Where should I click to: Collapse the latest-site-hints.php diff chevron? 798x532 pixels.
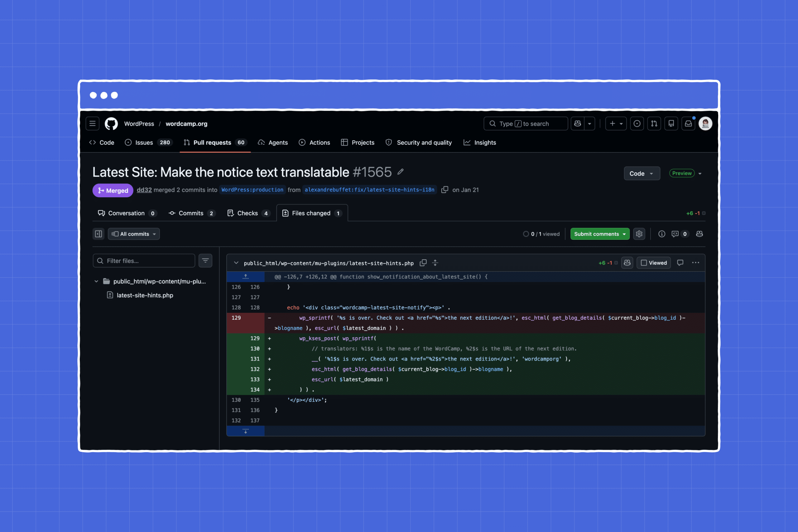click(236, 263)
